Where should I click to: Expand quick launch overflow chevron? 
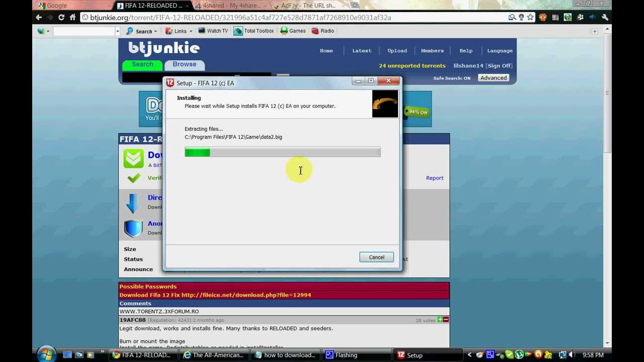[102, 352]
